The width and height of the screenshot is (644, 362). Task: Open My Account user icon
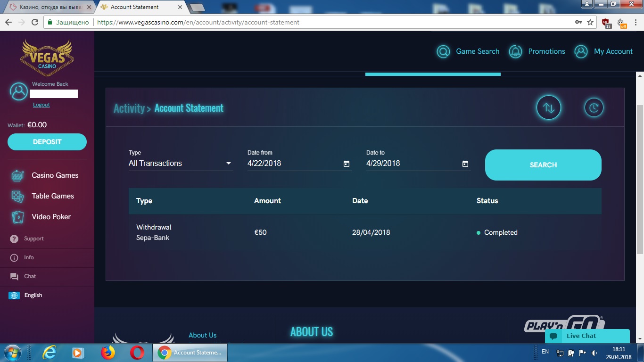[581, 51]
